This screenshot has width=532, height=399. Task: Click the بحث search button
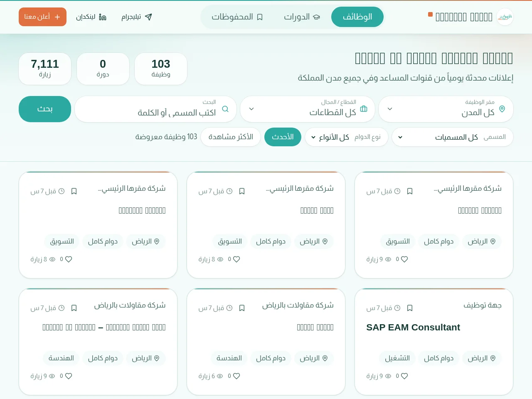coord(45,109)
